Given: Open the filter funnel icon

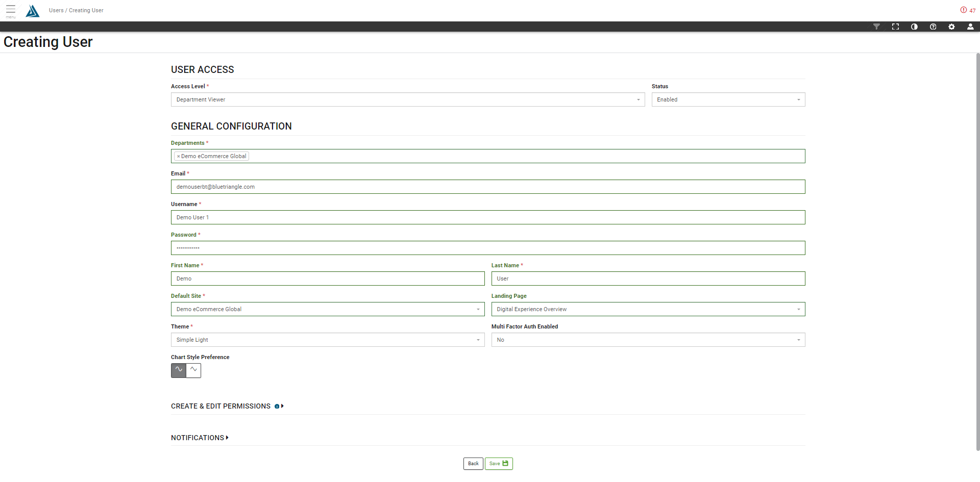Looking at the screenshot, I should click(876, 27).
